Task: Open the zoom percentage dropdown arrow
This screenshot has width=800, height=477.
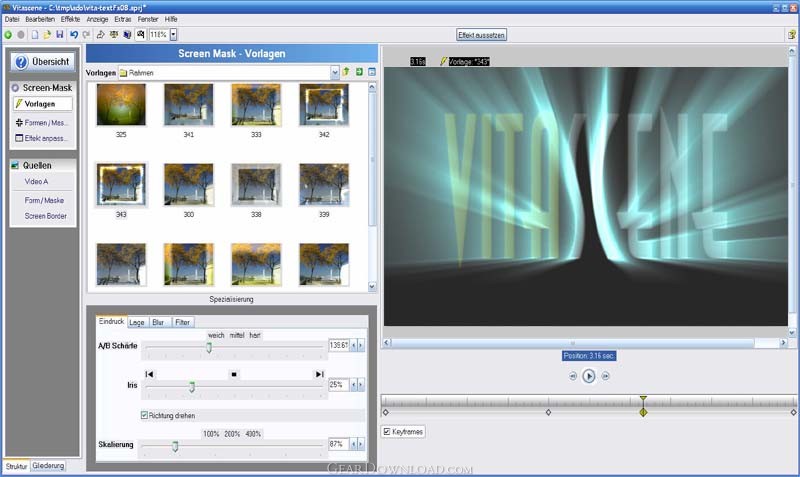Action: coord(173,35)
